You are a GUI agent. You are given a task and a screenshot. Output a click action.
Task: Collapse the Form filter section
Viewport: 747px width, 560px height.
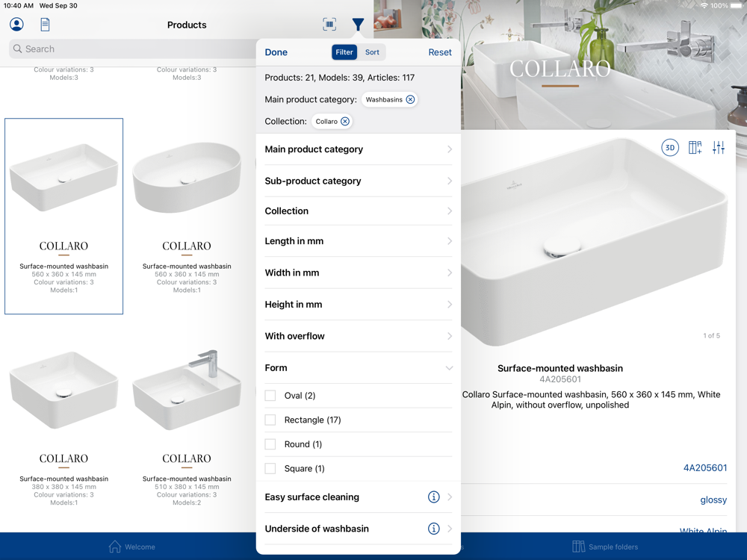[359, 368]
